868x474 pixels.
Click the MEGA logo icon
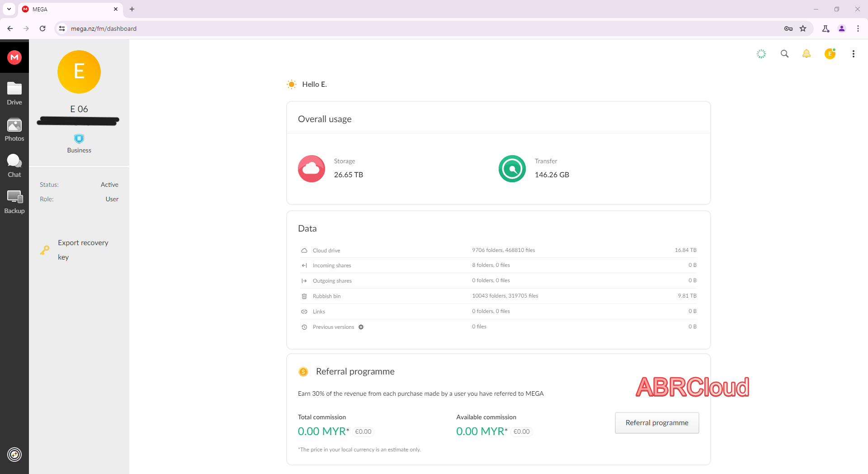tap(14, 57)
